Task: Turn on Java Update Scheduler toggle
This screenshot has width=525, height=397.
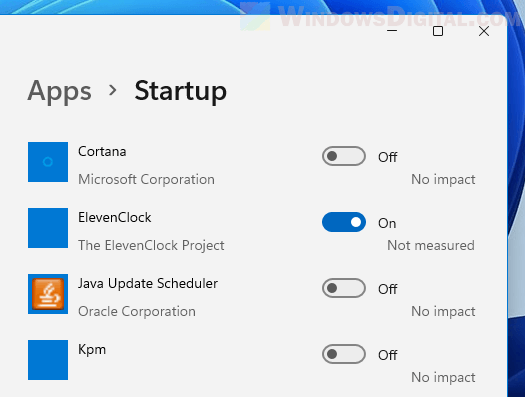Action: tap(344, 288)
